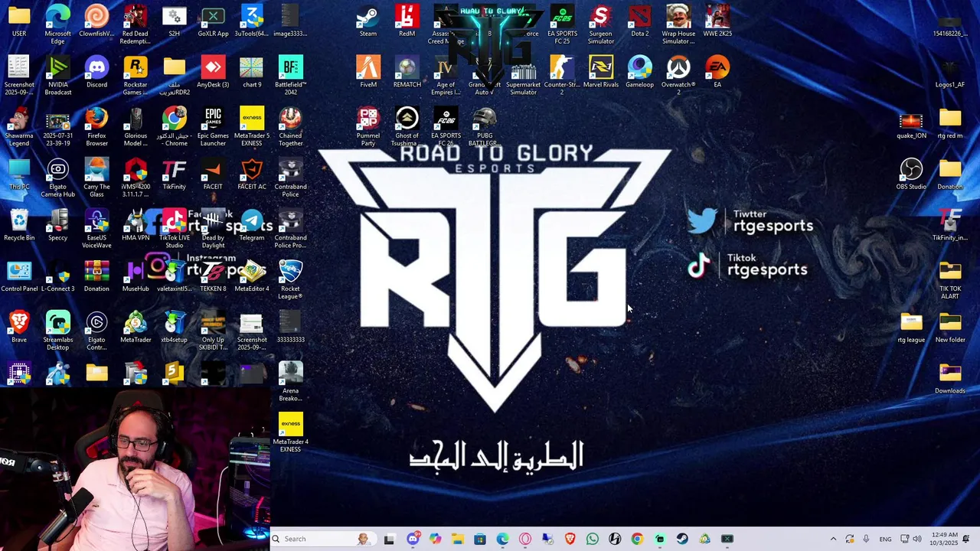The width and height of the screenshot is (980, 551).
Task: Launch Marvel Rivals icon
Action: pyautogui.click(x=600, y=72)
